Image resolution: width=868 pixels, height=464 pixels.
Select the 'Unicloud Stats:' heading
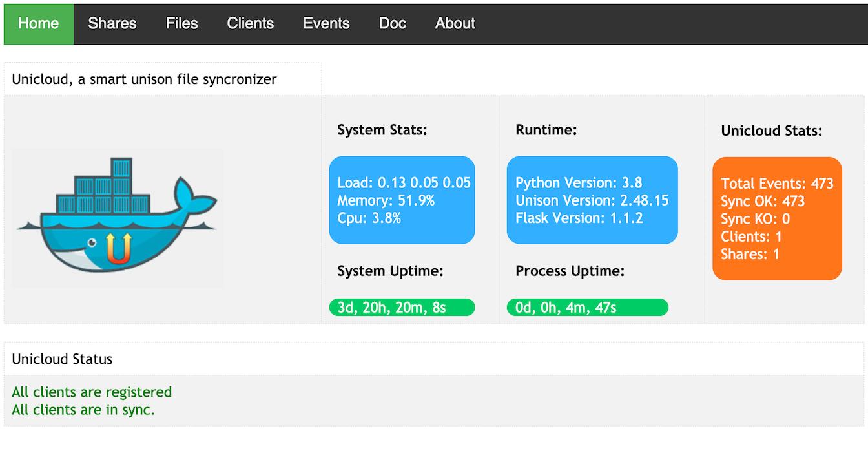coord(772,131)
